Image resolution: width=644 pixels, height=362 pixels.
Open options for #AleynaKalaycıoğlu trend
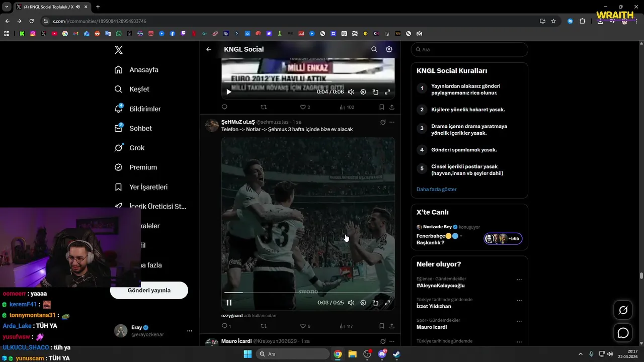(519, 280)
